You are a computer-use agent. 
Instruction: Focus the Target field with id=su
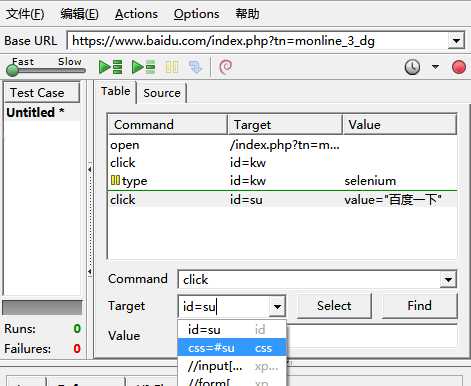[x=224, y=306]
